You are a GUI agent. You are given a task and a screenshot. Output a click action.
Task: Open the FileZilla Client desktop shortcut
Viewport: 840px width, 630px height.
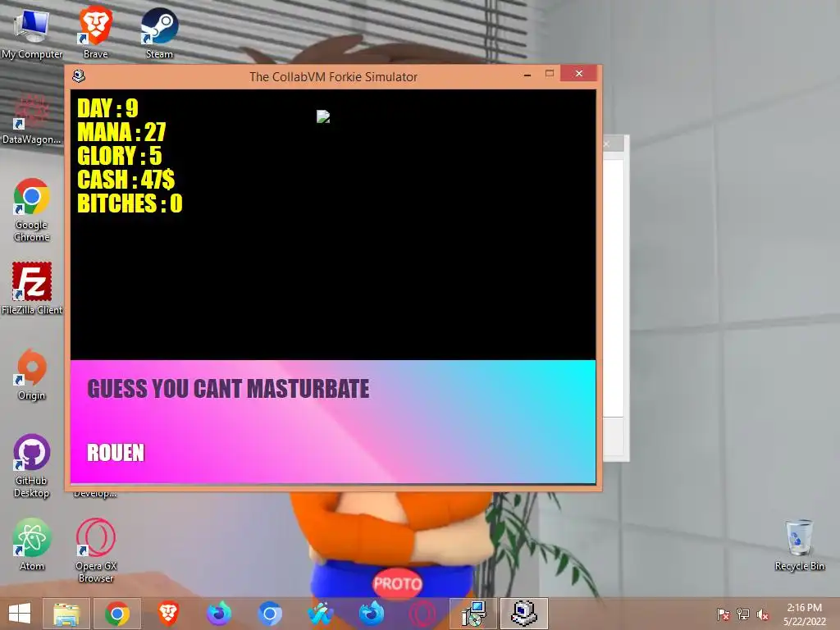click(32, 288)
